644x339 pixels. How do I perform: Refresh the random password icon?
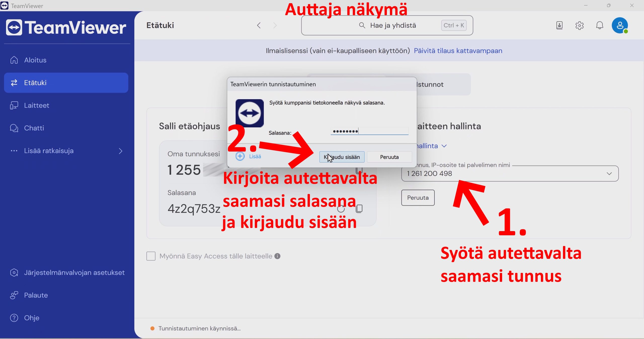(341, 209)
